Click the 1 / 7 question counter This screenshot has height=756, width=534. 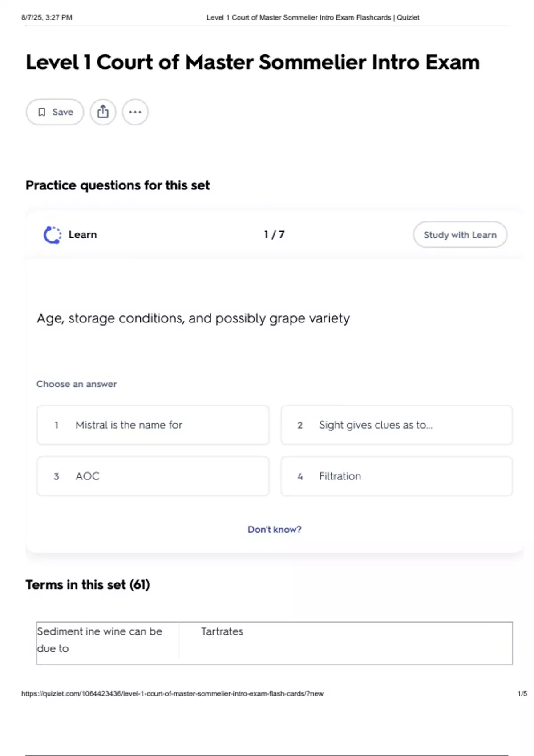(274, 235)
